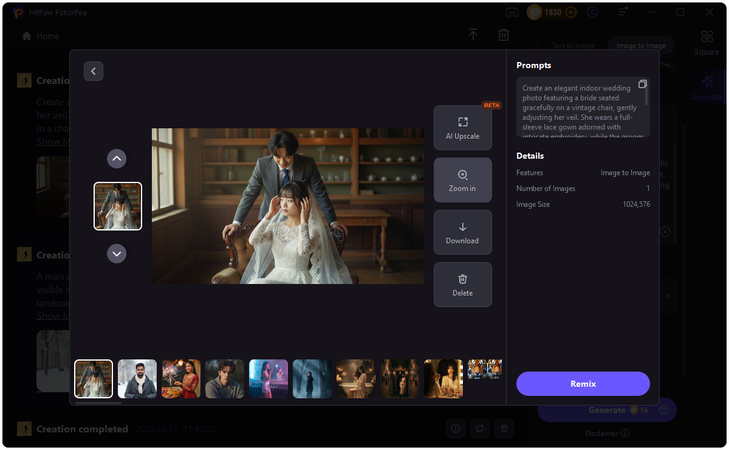Click the info icon in bottom creation row
The height and width of the screenshot is (450, 729).
coord(456,429)
